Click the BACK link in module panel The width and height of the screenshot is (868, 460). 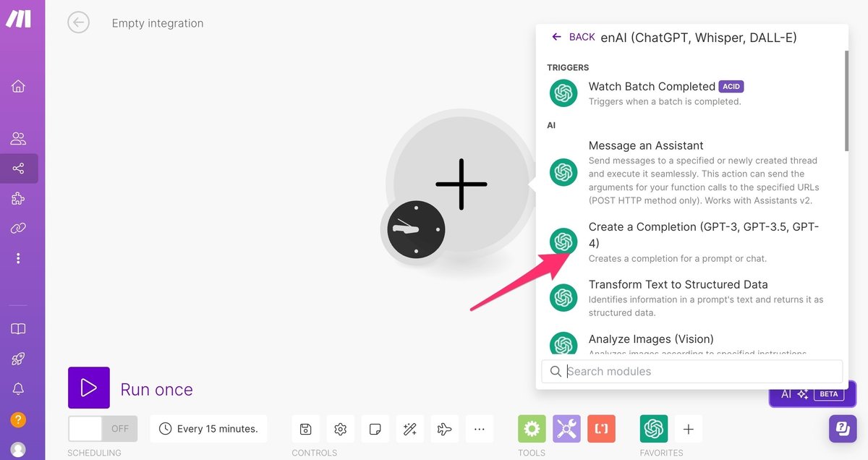click(573, 37)
